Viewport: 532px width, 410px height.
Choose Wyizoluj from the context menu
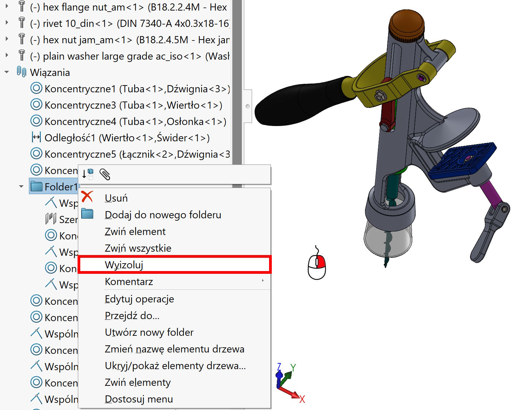[124, 265]
